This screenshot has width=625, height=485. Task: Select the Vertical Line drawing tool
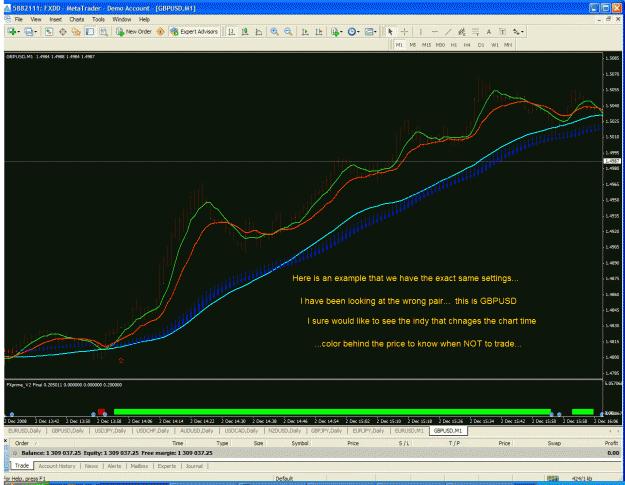point(421,31)
